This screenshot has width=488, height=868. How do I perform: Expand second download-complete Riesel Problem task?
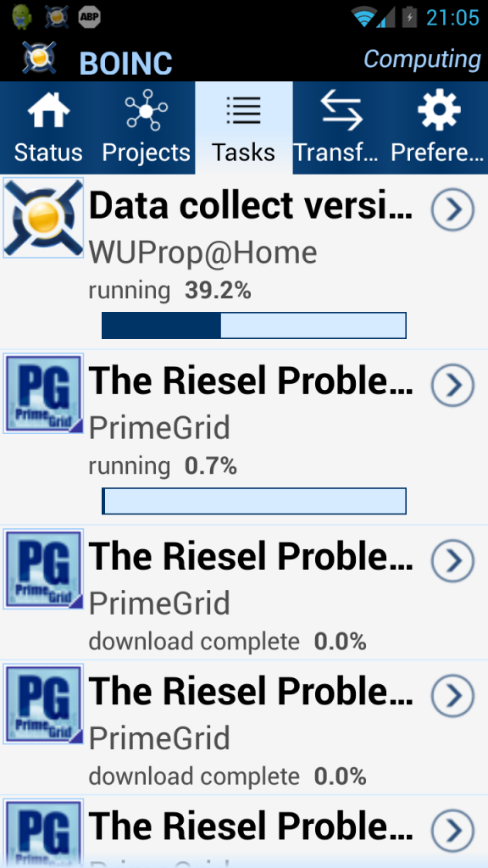point(452,695)
